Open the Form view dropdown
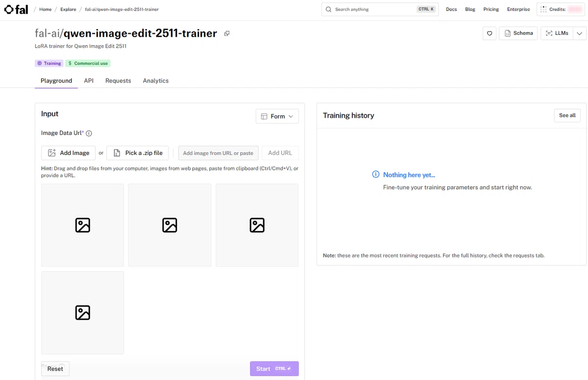Screen dimensions: 588x380 tap(277, 116)
